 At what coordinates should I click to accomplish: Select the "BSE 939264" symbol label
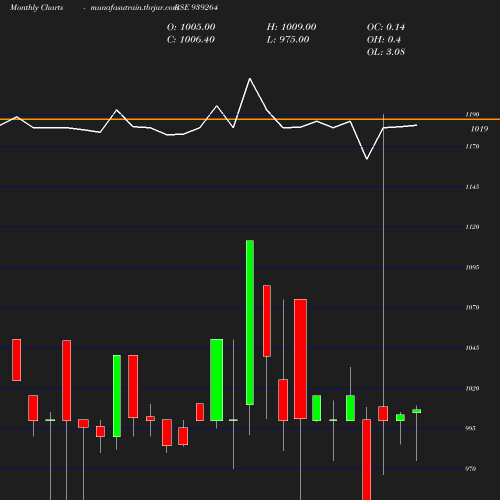[x=197, y=7]
